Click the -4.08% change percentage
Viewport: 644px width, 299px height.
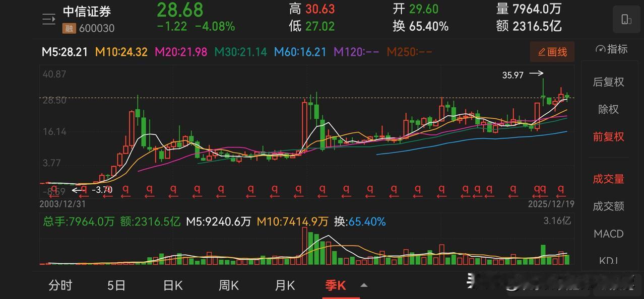pyautogui.click(x=215, y=27)
